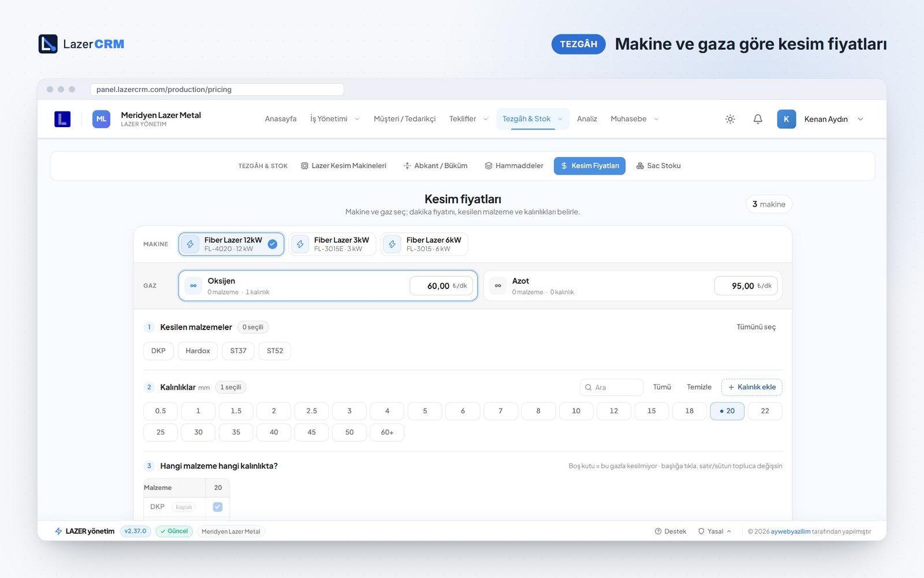Image resolution: width=924 pixels, height=578 pixels.
Task: Toggle the ST52 material chip
Action: [x=275, y=351]
